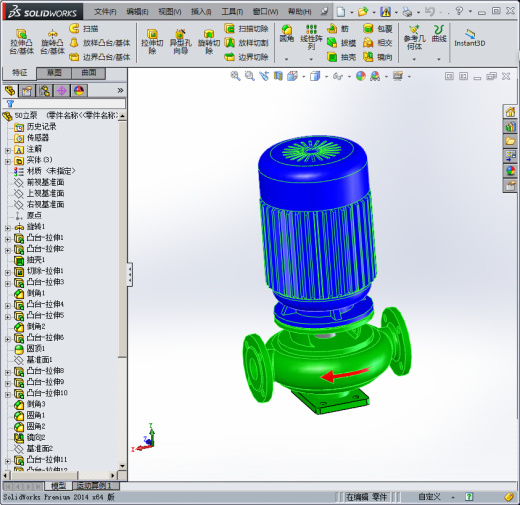Select the Swept Boss (扫描) tool
Viewport: 520px width, 505px height.
(x=84, y=29)
